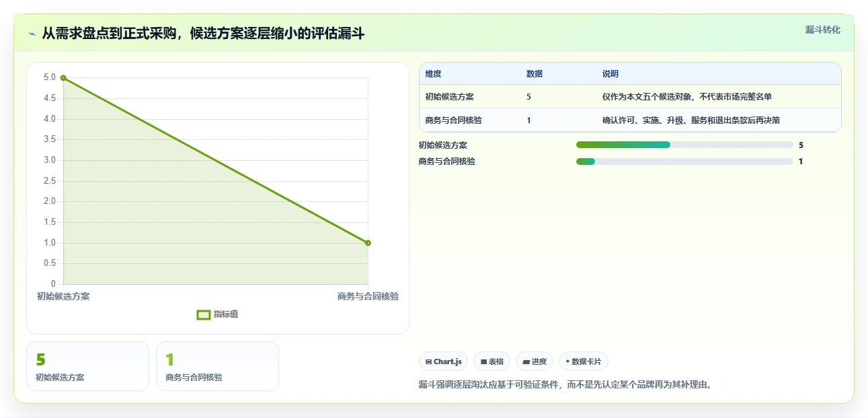This screenshot has height=418, width=868.
Task: Click the 初始候选方案 progress bar
Action: [684, 145]
